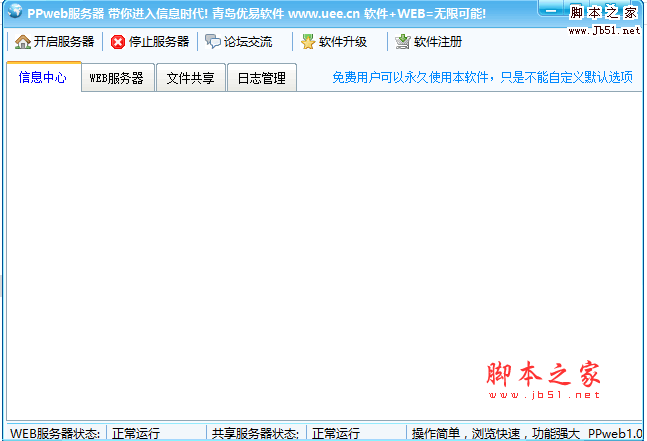Screen dimensions: 647x441
Task: Click WEB服务器状态 label in status bar
Action: [x=55, y=433]
